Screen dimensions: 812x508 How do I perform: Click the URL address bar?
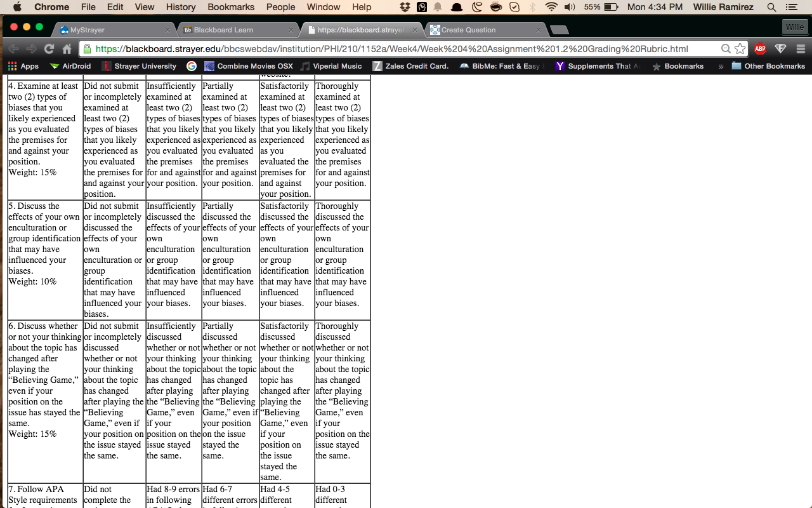pyautogui.click(x=406, y=49)
